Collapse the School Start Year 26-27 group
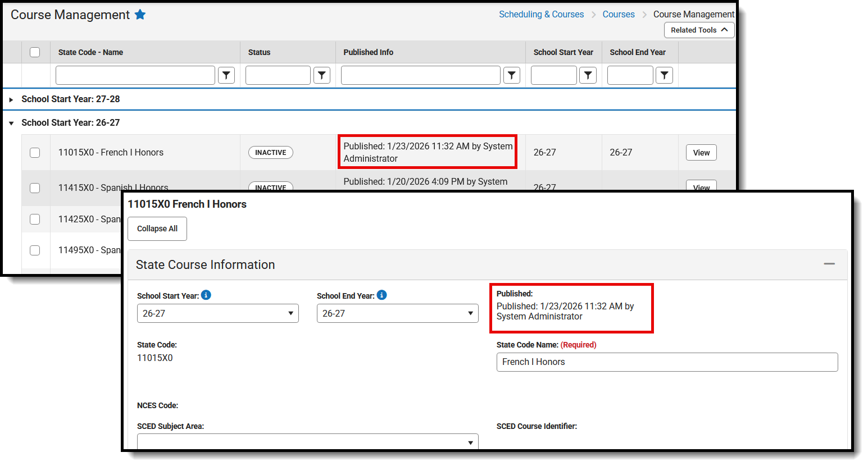The height and width of the screenshot is (466, 868). coord(11,122)
